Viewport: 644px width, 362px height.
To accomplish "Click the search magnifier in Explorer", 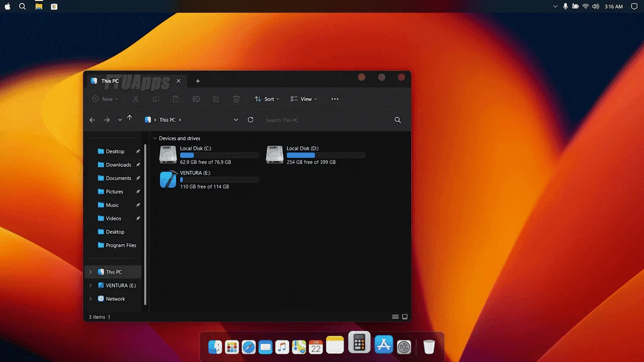I will [397, 120].
